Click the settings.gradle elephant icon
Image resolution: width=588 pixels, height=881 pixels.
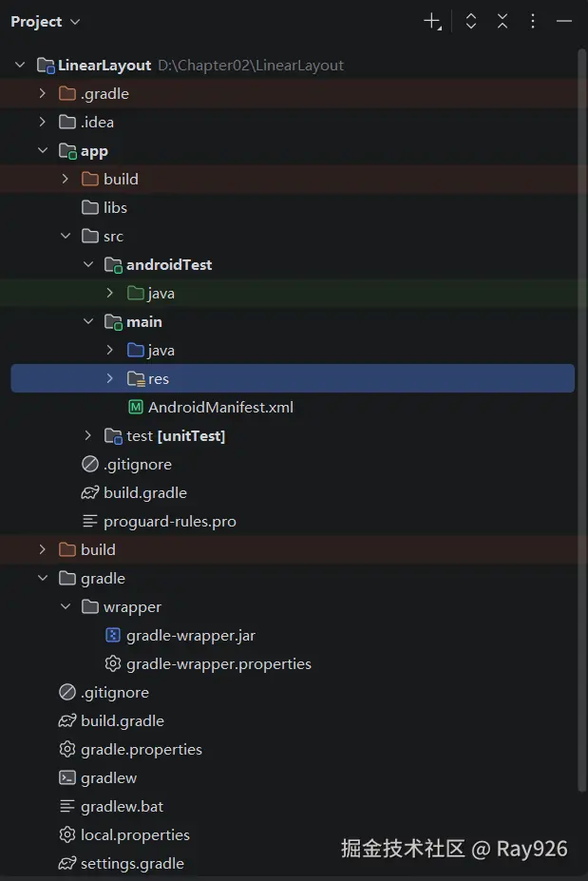pyautogui.click(x=67, y=864)
